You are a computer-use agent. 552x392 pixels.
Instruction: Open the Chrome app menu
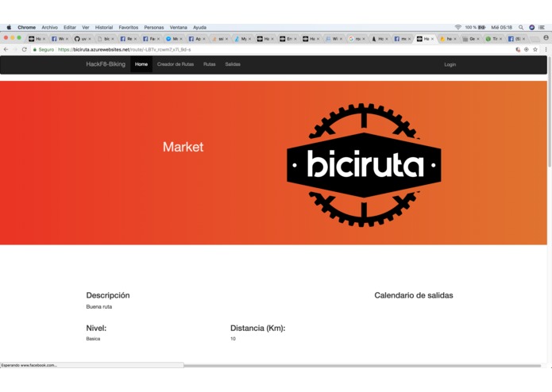27,27
